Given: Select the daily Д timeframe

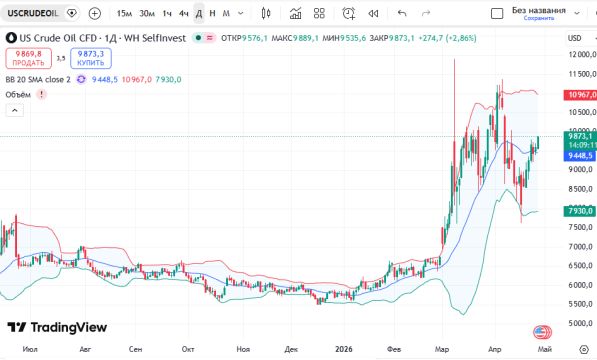Looking at the screenshot, I should point(199,13).
